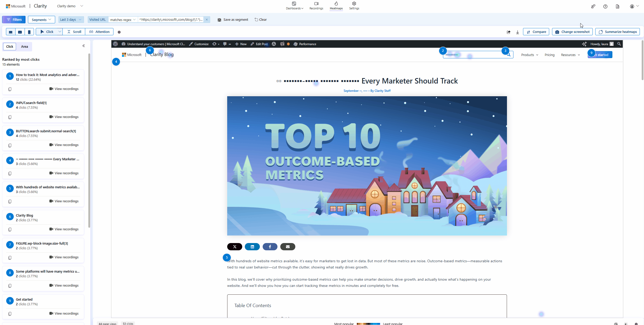Click the admin bar search magnifier icon
Viewport: 644px width, 325px height.
point(619,44)
